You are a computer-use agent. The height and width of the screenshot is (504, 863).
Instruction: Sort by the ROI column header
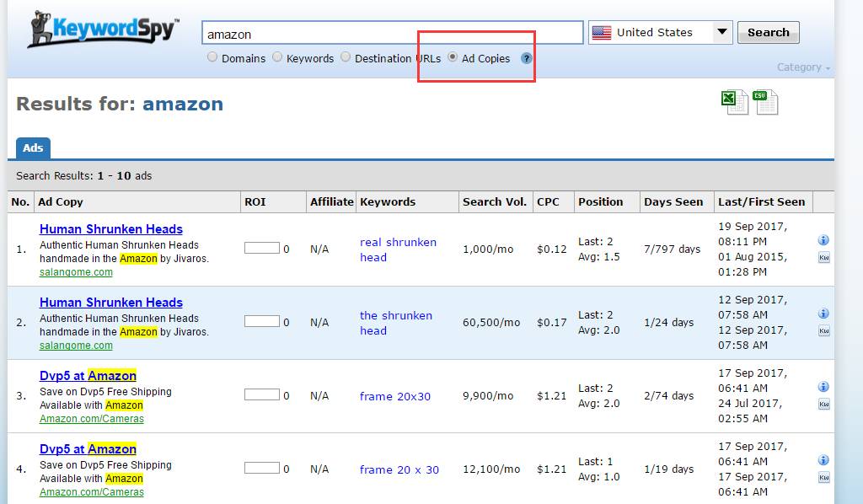click(x=255, y=202)
